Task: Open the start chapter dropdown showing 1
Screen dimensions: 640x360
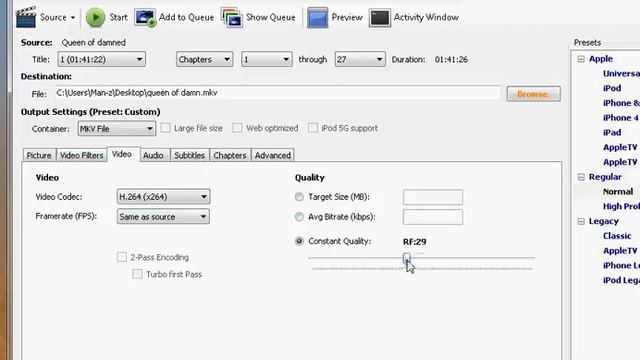Action: point(267,60)
